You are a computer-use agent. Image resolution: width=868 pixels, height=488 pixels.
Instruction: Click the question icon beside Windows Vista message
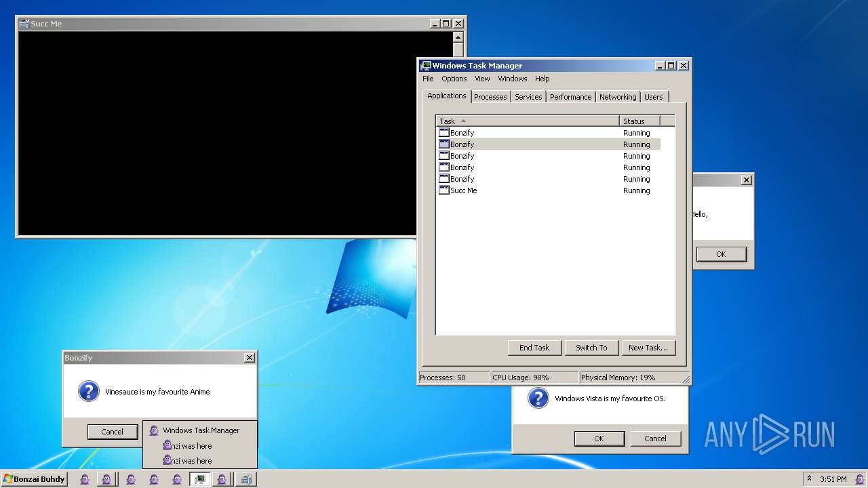pos(538,398)
